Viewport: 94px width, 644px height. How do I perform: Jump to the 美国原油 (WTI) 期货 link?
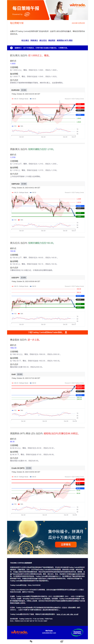65,40
